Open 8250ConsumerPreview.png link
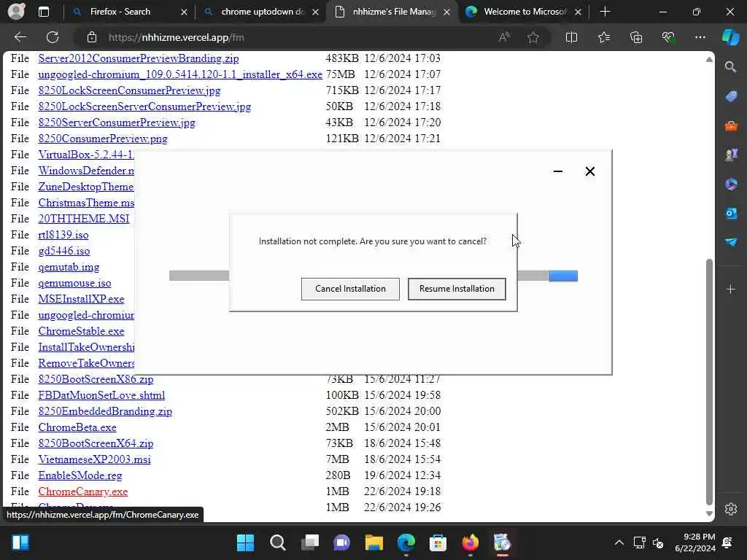This screenshot has width=747, height=560. [x=103, y=139]
